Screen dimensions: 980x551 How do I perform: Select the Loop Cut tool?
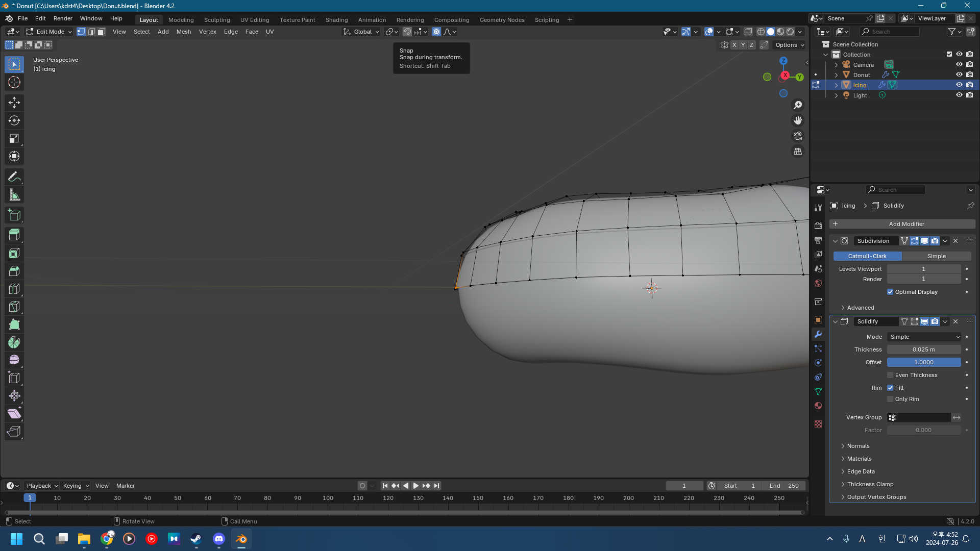[14, 289]
